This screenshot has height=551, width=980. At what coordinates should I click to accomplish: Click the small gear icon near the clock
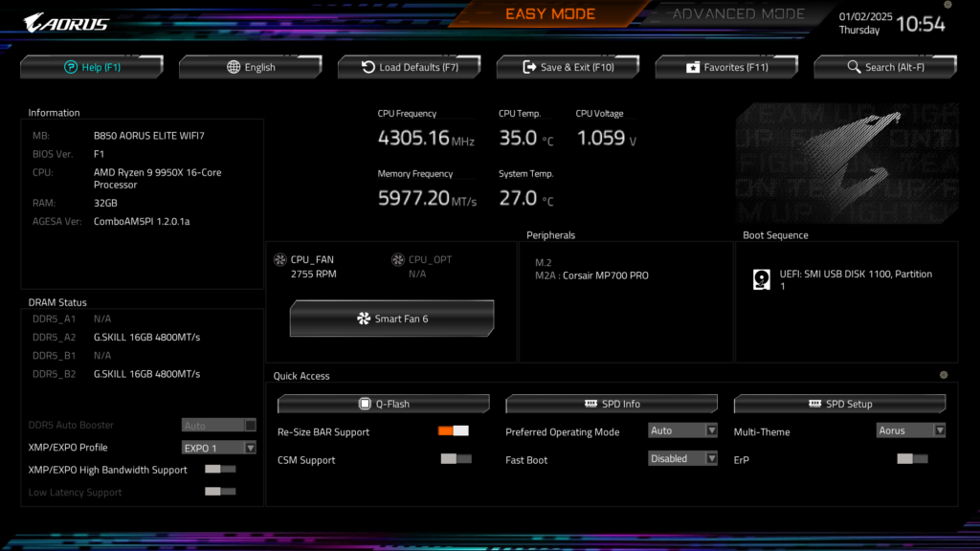coord(947,5)
